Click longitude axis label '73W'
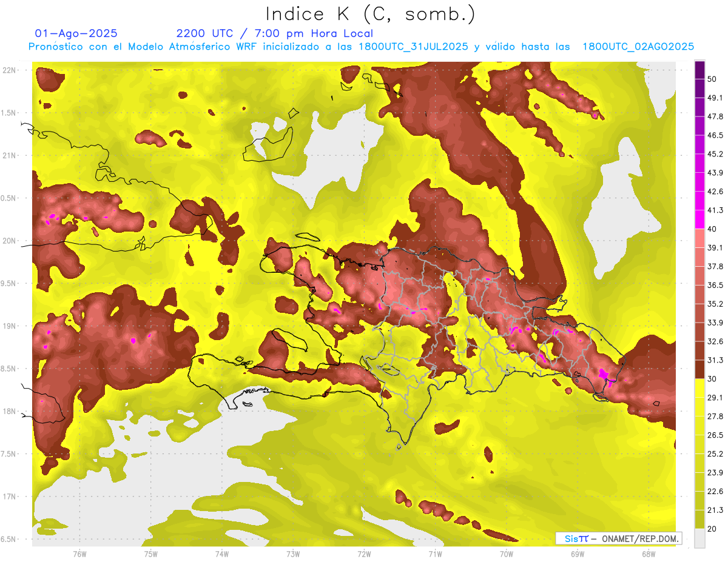The height and width of the screenshot is (562, 728). pos(293,554)
